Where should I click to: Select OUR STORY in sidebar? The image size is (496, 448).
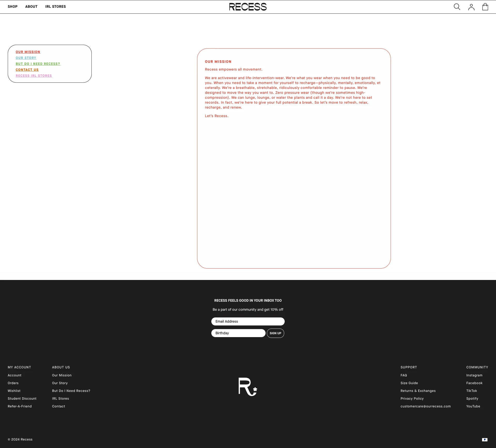pos(26,58)
